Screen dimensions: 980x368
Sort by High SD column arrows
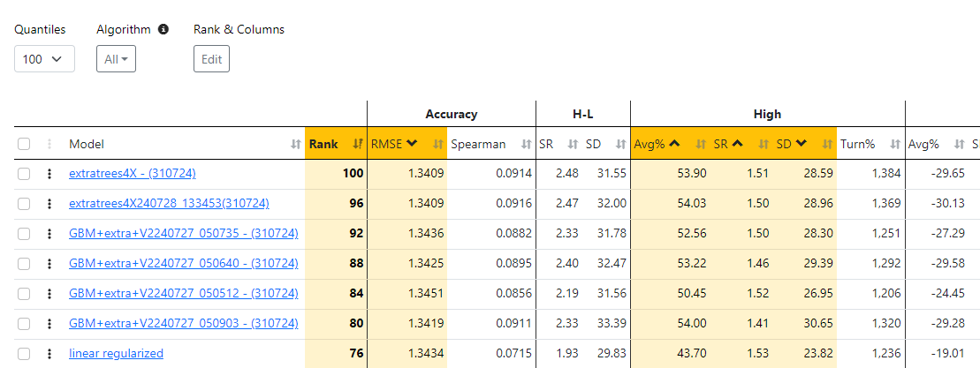coord(827,144)
